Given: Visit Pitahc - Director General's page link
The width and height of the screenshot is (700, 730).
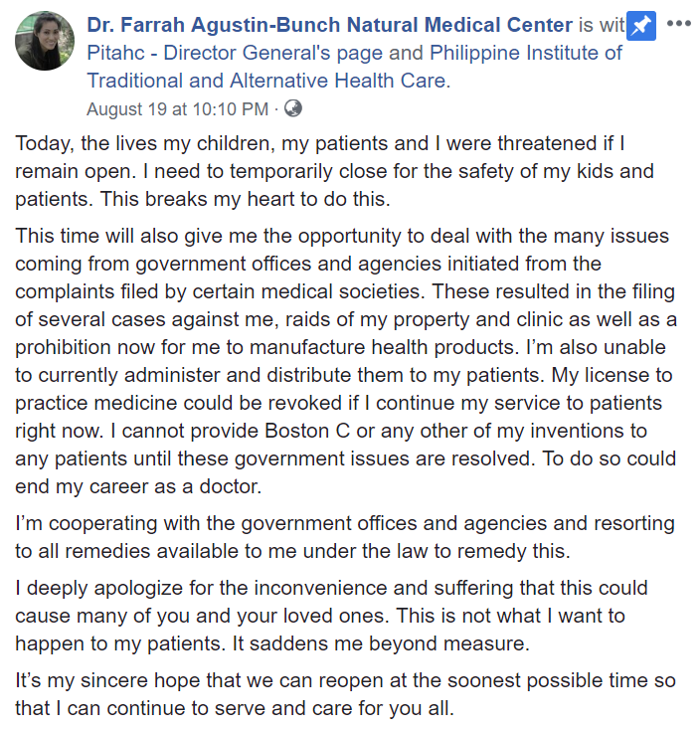Looking at the screenshot, I should pos(235,53).
